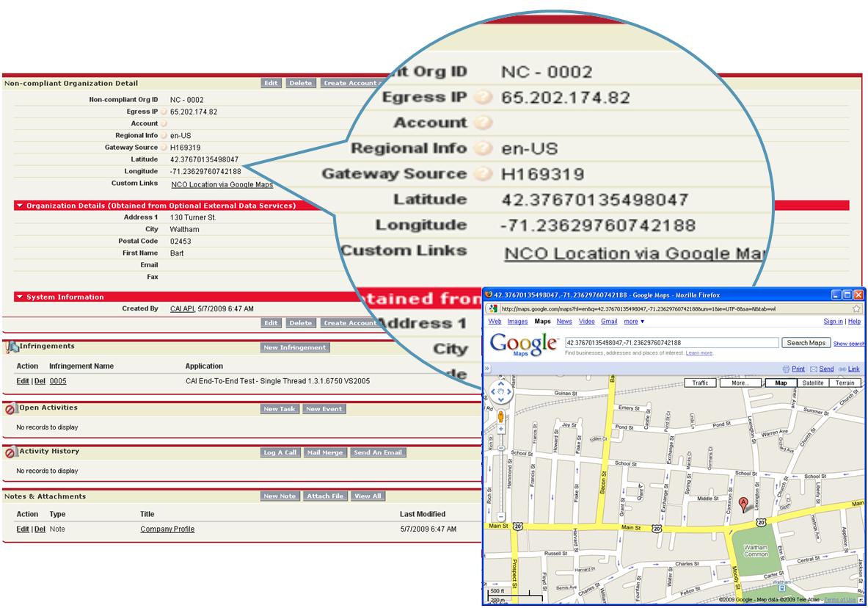Open the Video link in Google bar
The image size is (868, 608).
coord(587,322)
